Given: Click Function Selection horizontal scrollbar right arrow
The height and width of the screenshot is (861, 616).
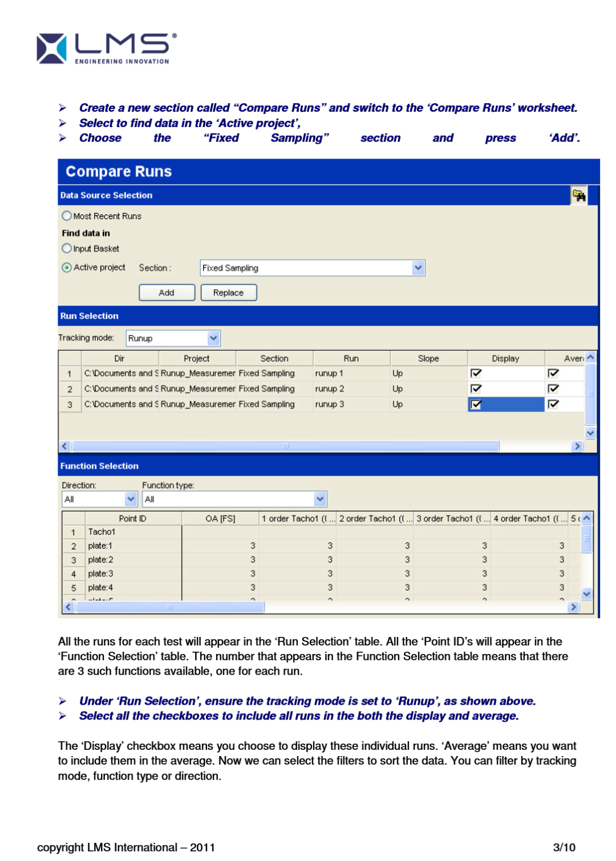Looking at the screenshot, I should pos(574,607).
